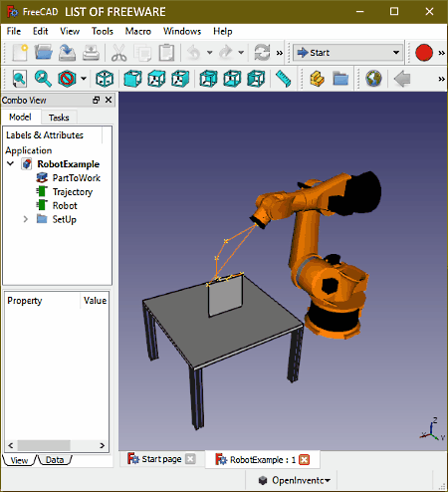Collapse the RobotExample tree node
This screenshot has width=448, height=492.
(11, 163)
